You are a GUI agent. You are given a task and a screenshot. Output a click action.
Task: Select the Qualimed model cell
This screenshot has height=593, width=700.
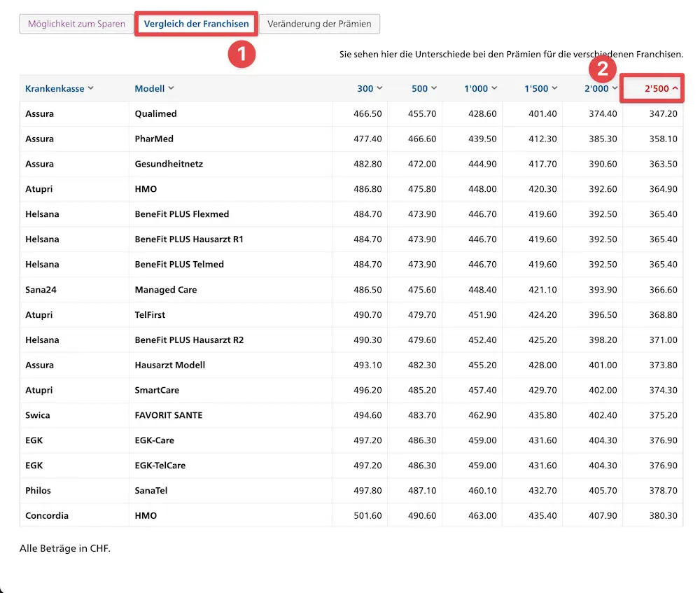(x=156, y=113)
